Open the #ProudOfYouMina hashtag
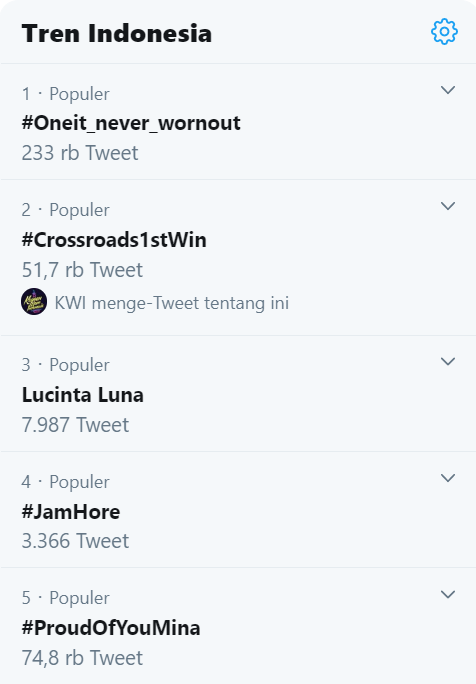Screen dimensions: 476x684 pos(111,628)
